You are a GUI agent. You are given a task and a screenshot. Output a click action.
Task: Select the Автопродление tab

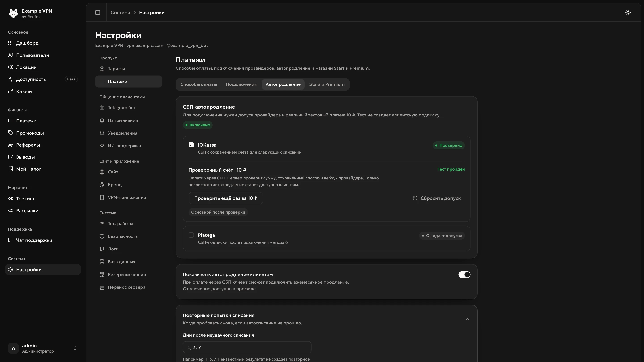click(283, 84)
